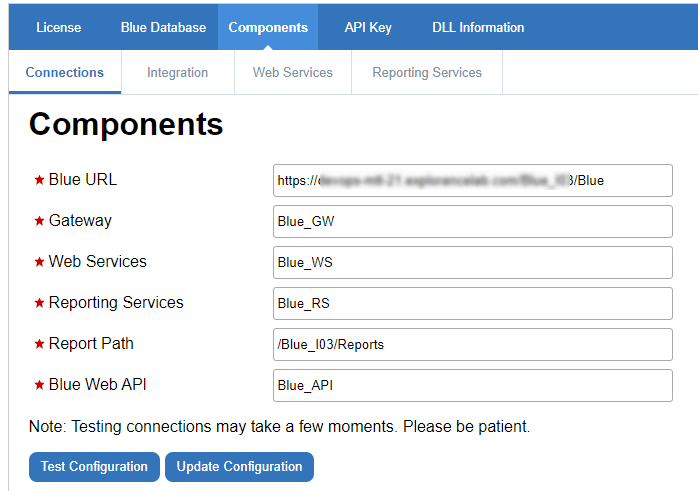This screenshot has height=491, width=698.
Task: Open the Reporting Services sub-tab
Action: [x=427, y=72]
